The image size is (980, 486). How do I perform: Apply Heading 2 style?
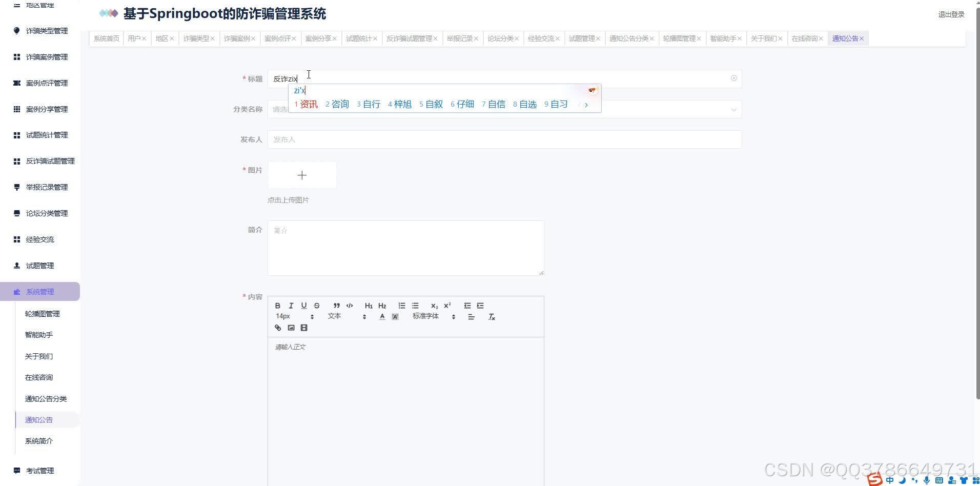point(382,306)
